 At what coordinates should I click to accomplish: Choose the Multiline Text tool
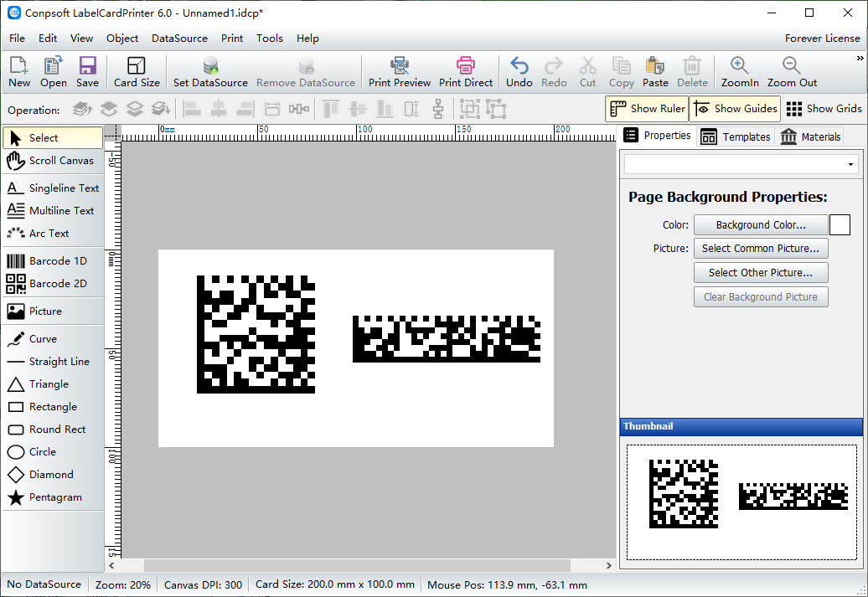click(x=53, y=211)
